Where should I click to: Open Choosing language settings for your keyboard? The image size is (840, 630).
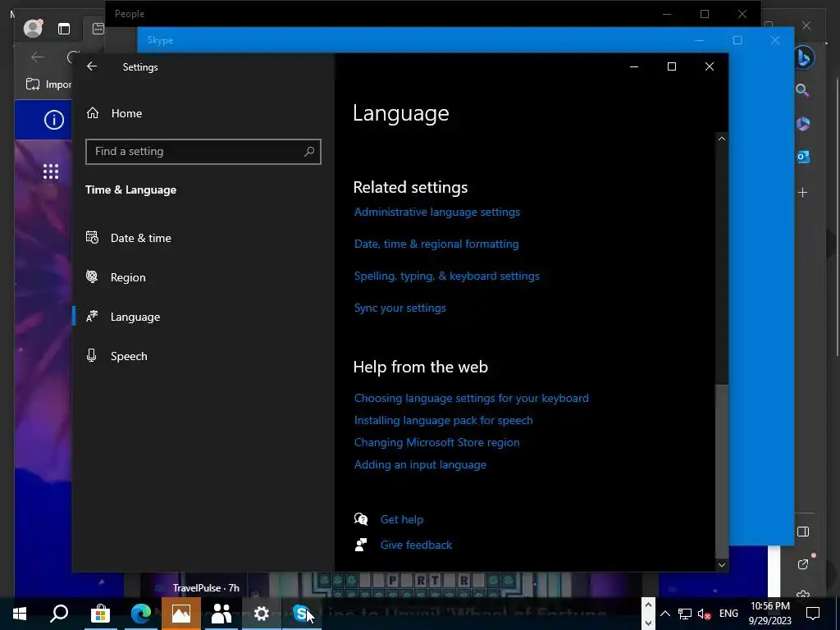click(472, 398)
